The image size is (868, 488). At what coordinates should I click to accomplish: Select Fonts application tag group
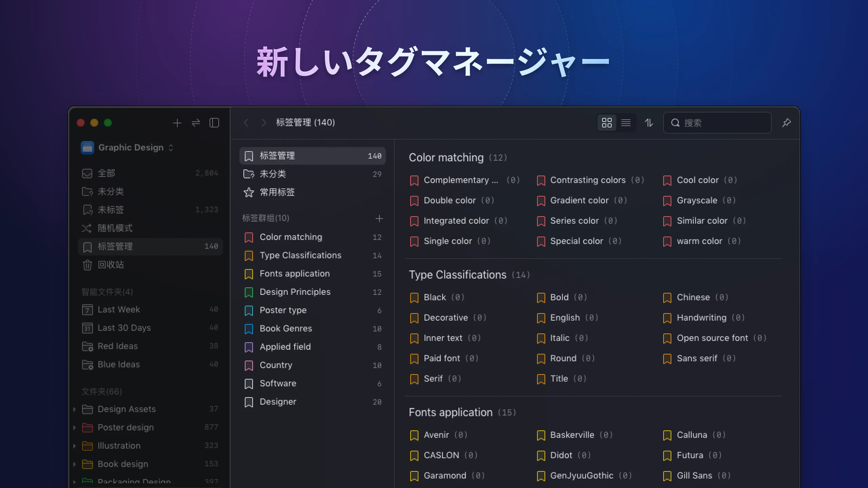pyautogui.click(x=313, y=274)
